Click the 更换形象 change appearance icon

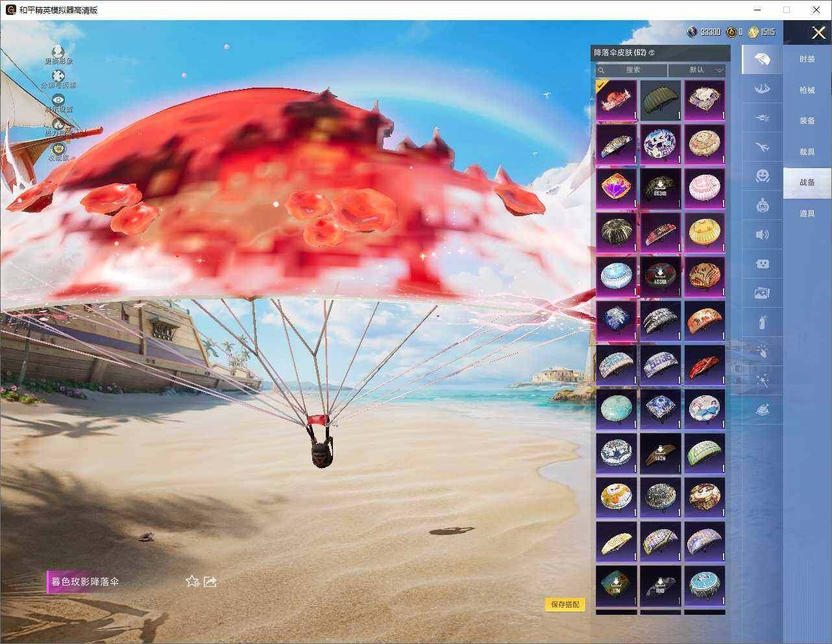(x=58, y=51)
